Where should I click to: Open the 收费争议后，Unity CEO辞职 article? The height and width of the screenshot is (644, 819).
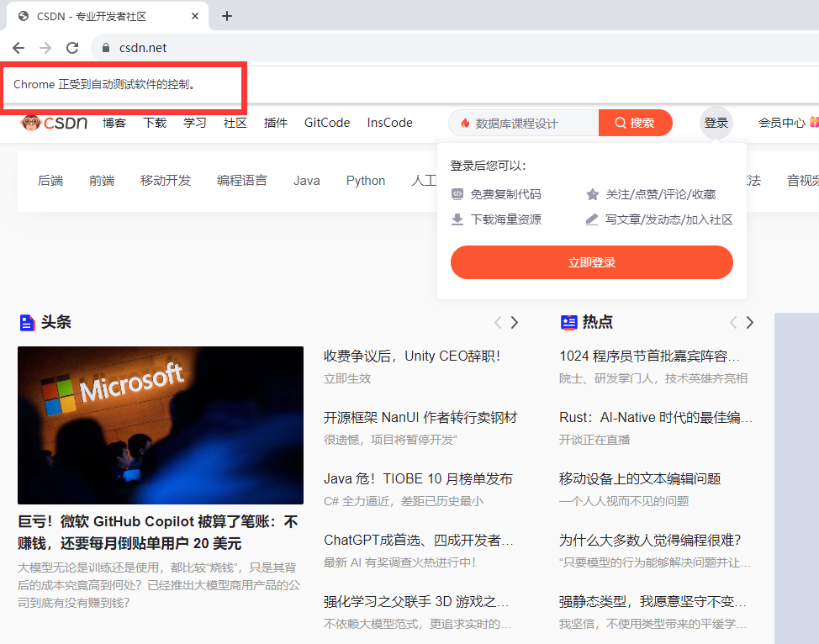coord(412,356)
